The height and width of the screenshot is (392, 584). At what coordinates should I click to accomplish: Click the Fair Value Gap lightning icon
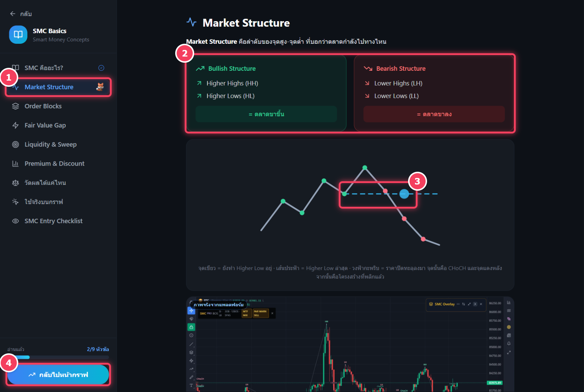point(15,125)
